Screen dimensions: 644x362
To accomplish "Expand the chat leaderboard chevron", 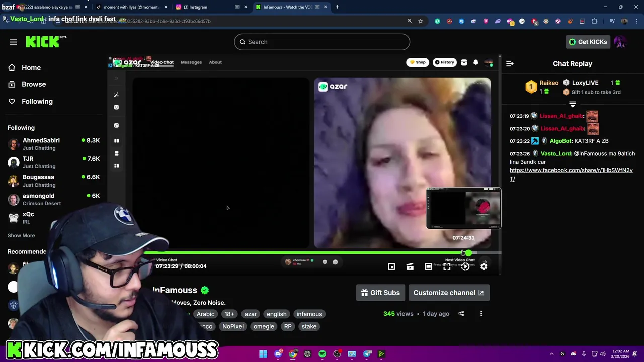I will pyautogui.click(x=573, y=104).
